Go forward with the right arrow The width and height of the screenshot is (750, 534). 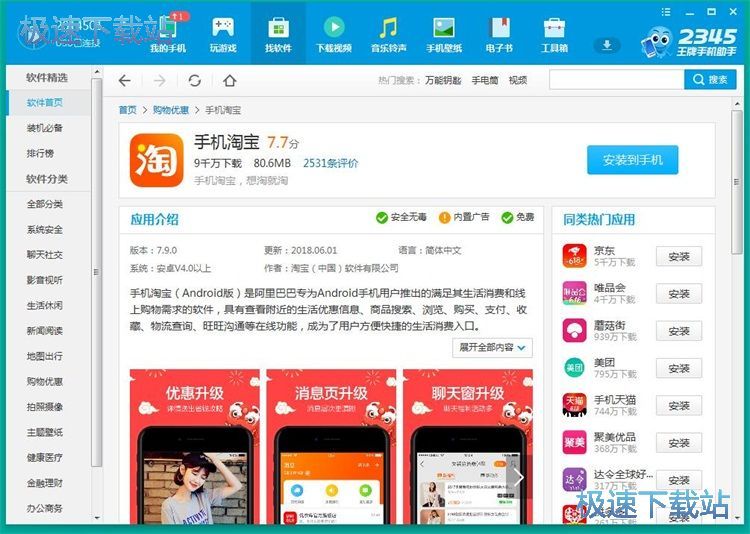tap(159, 80)
